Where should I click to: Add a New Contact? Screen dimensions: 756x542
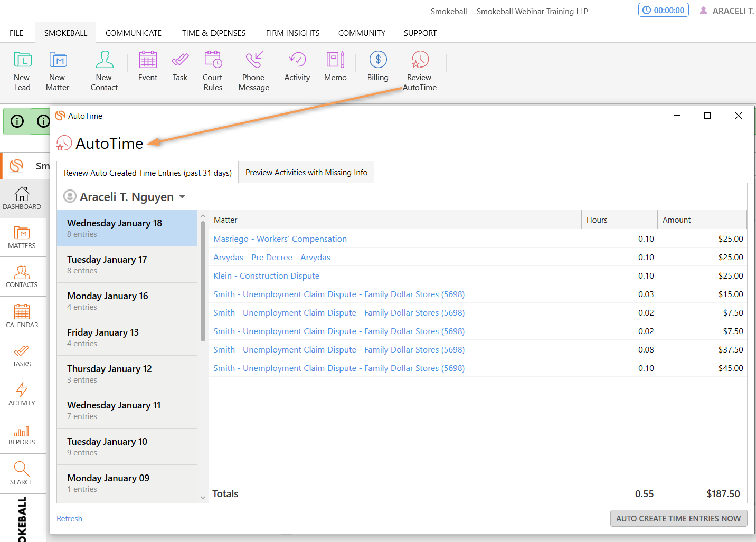(104, 72)
